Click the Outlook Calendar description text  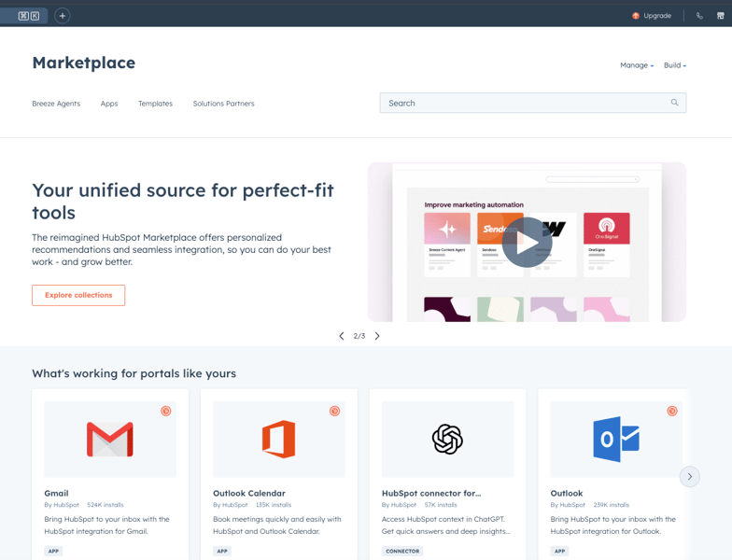pyautogui.click(x=277, y=525)
